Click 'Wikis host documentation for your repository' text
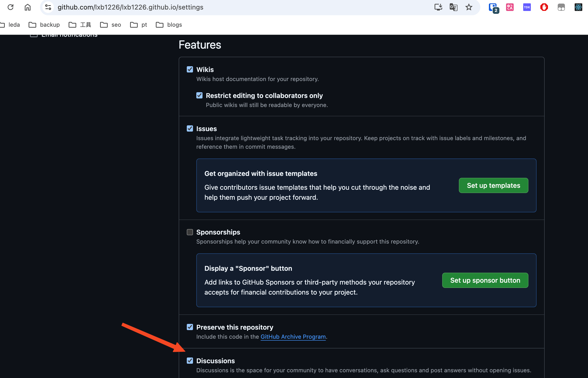The image size is (588, 378). click(x=257, y=79)
